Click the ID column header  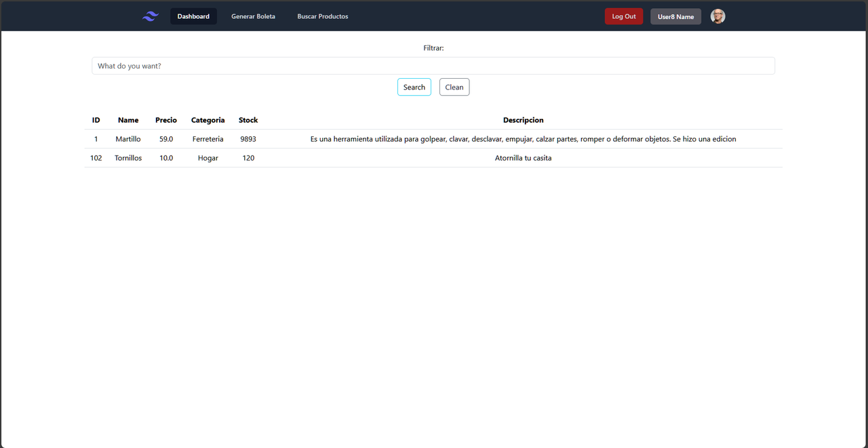point(96,119)
